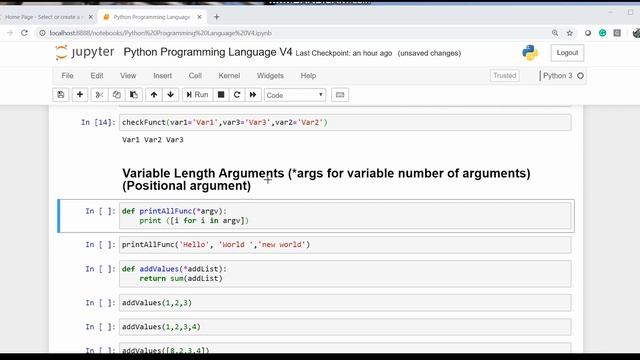Click the site information icon in address bar
The image size is (640, 360).
pos(42,33)
